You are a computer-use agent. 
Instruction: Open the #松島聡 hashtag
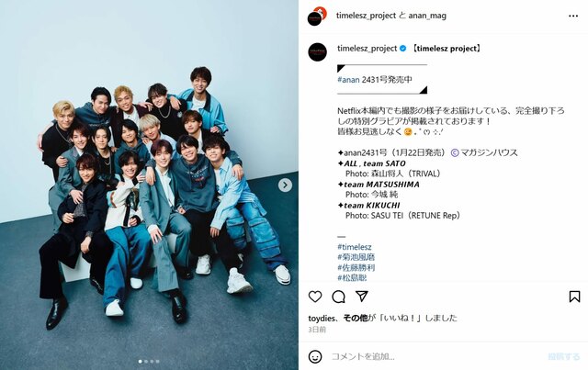coord(352,277)
